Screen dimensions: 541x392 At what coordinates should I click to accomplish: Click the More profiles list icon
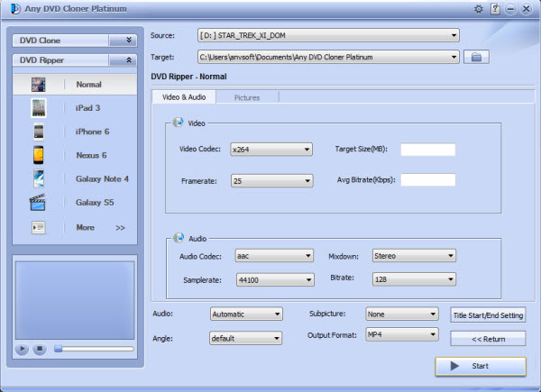click(38, 228)
